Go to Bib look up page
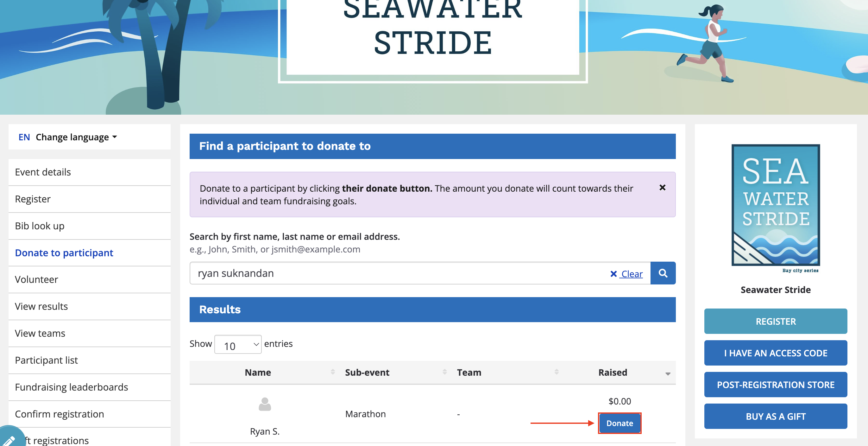This screenshot has height=446, width=868. (x=40, y=226)
